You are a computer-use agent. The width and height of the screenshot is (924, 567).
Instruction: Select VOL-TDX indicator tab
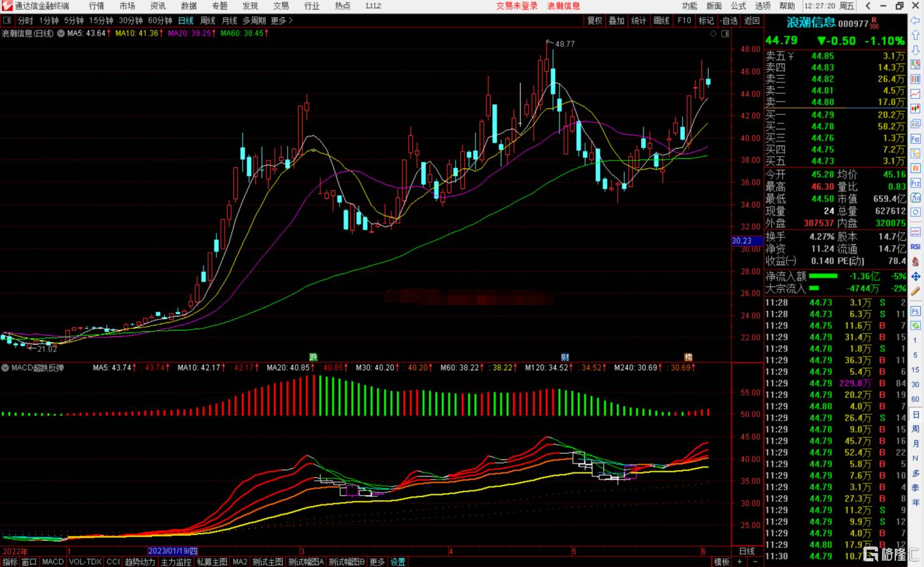coord(85,562)
